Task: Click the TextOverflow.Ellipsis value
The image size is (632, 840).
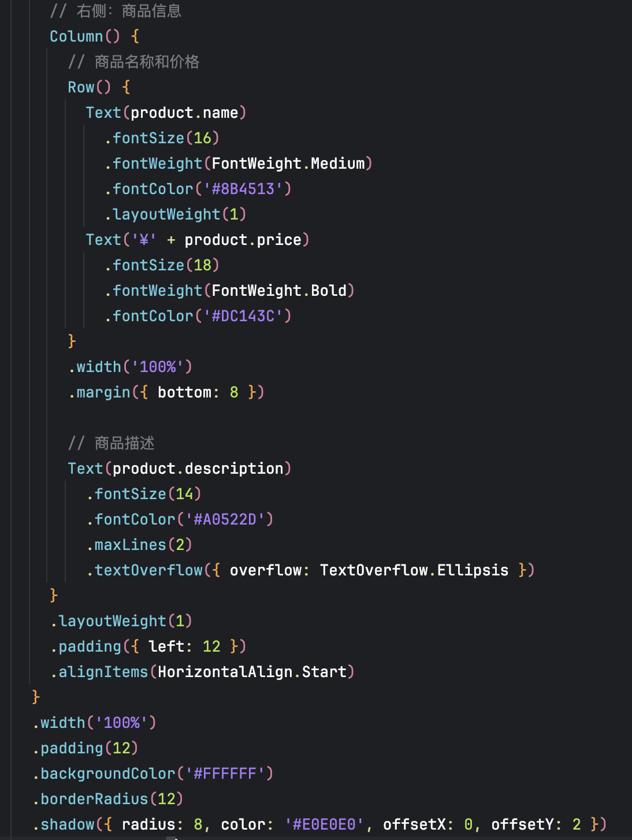Action: (x=414, y=570)
